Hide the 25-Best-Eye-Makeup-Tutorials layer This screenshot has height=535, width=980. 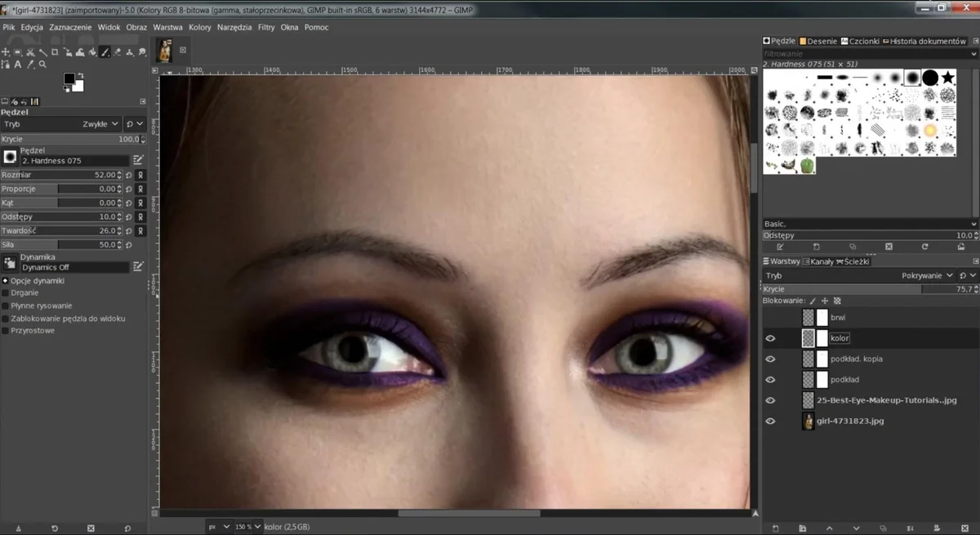click(770, 400)
